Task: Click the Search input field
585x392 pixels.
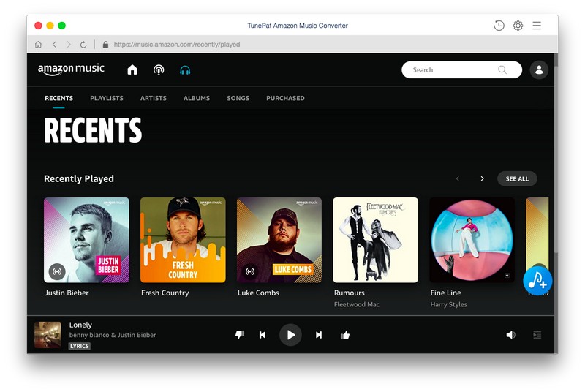Action: coord(461,69)
